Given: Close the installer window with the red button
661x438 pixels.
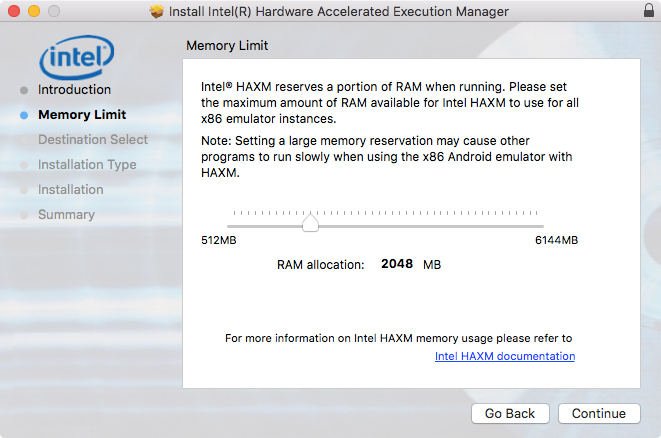Looking at the screenshot, I should point(14,11).
